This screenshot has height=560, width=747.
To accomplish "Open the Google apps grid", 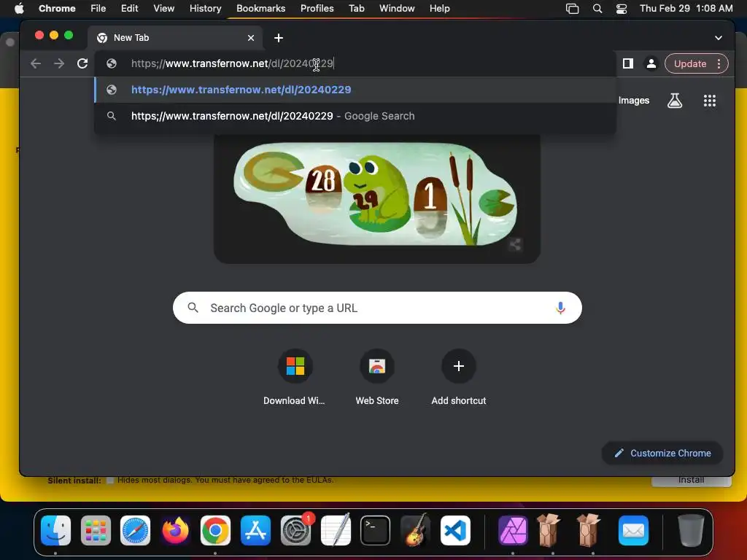I will coord(709,101).
